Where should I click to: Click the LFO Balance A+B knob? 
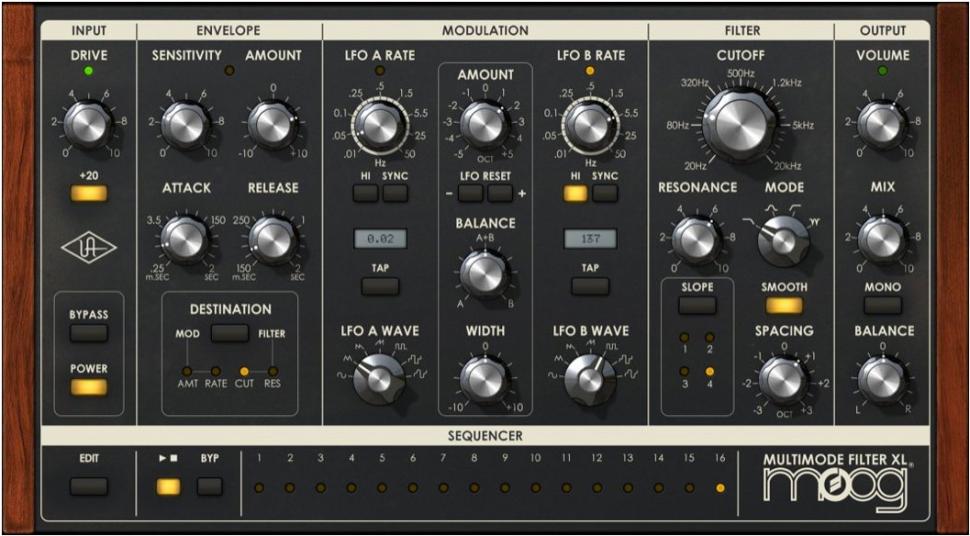pyautogui.click(x=485, y=274)
